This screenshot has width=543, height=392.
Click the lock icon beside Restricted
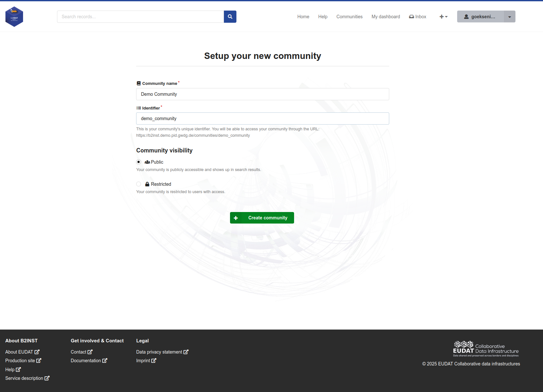pos(147,184)
